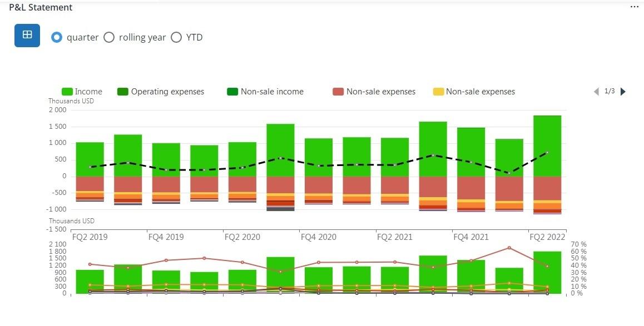Open the three-dot more options menu
The image size is (644, 326).
(x=635, y=7)
